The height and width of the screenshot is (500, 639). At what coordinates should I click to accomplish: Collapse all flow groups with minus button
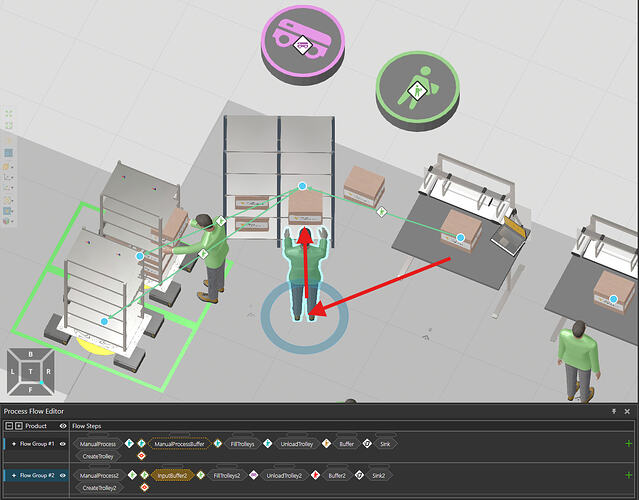click(x=9, y=426)
